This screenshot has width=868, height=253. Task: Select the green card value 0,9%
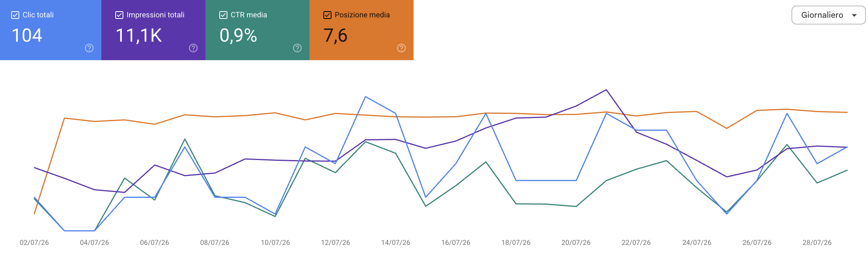click(x=238, y=35)
